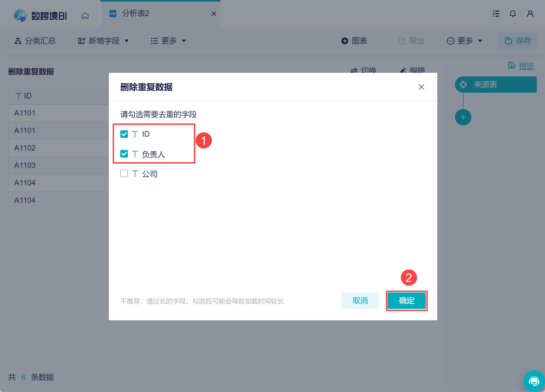Viewport: 545px width, 392px height.
Task: Click the customer support chat bubble
Action: coord(534,381)
